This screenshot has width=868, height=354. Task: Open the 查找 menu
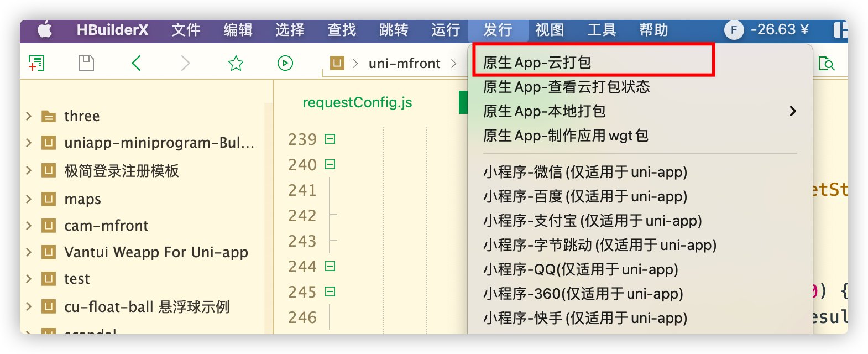pos(342,30)
